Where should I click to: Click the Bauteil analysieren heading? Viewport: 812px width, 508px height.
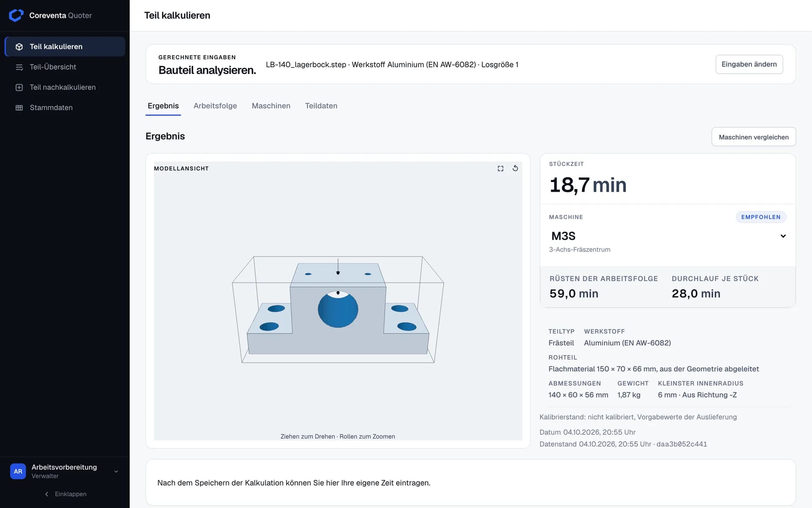[x=207, y=70]
